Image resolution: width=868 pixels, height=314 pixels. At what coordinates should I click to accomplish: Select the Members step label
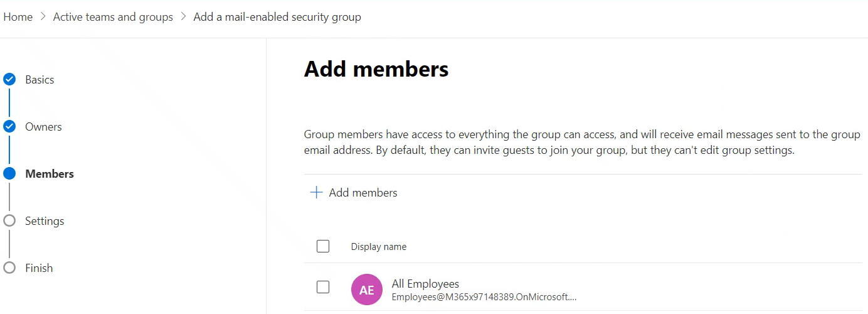tap(50, 174)
